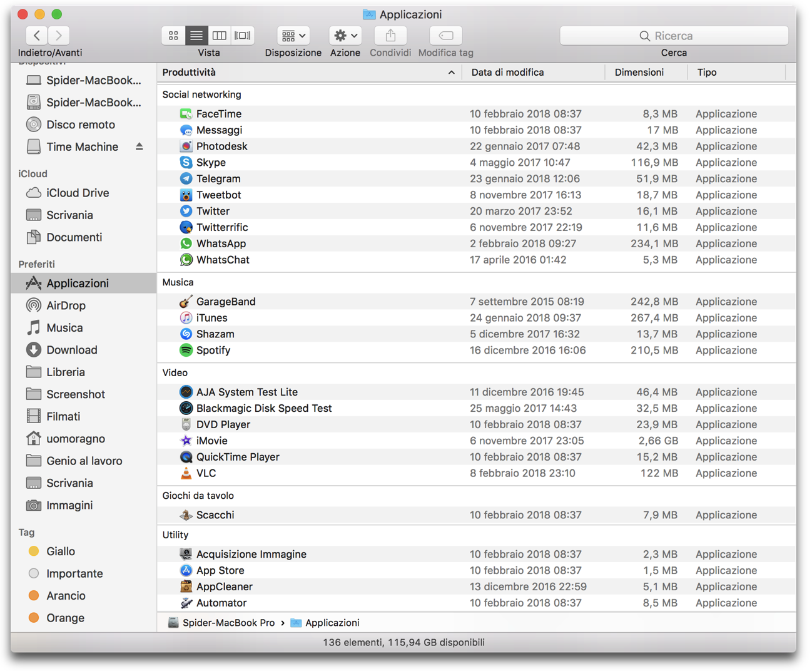812x671 pixels.
Task: Switch to Cover Flow view
Action: click(x=243, y=36)
